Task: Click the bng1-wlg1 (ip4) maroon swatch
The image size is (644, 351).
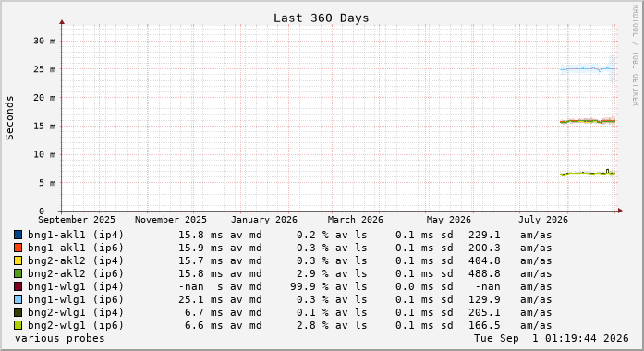Action: click(x=18, y=286)
